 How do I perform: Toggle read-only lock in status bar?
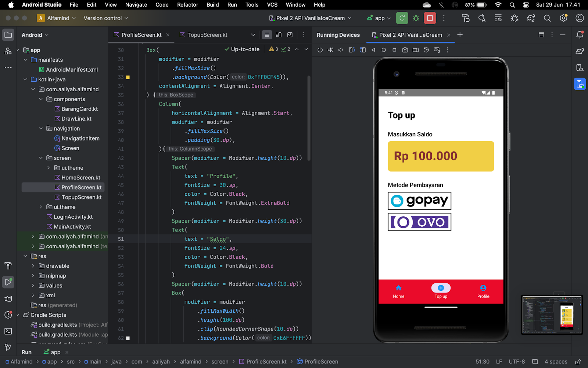[x=578, y=362]
